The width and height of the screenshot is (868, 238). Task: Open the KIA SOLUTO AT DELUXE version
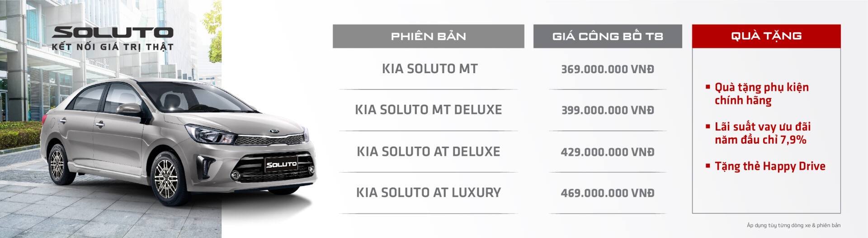click(428, 151)
